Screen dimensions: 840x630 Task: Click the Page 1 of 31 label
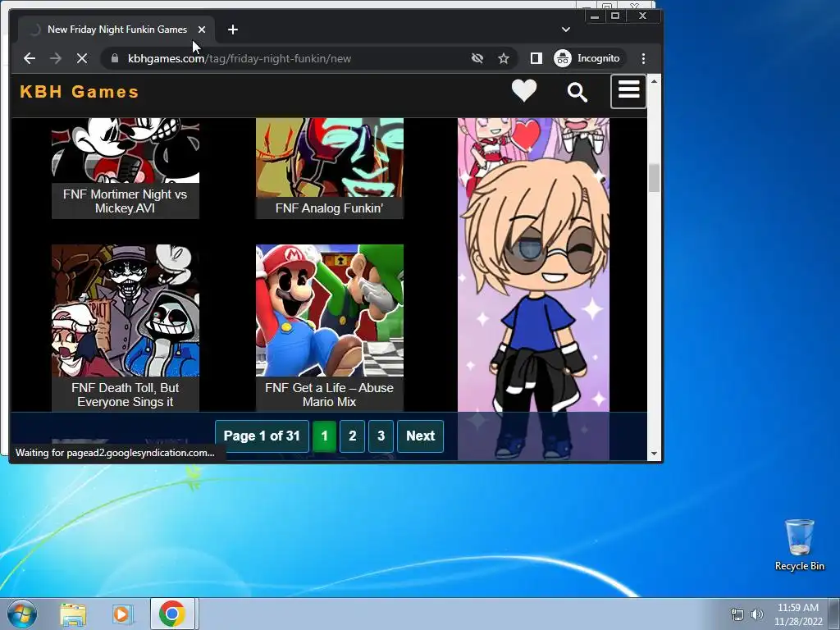(x=262, y=436)
